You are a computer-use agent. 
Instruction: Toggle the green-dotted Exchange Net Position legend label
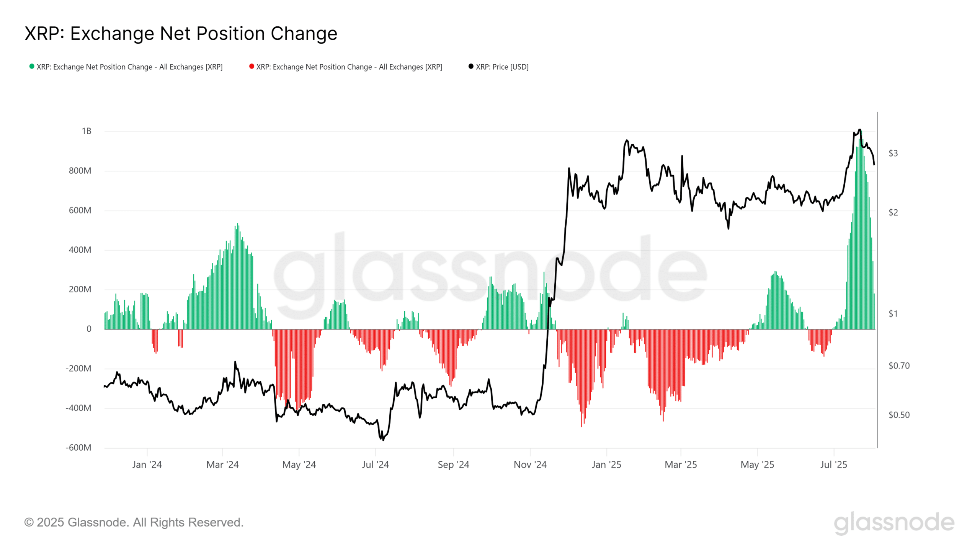[129, 67]
